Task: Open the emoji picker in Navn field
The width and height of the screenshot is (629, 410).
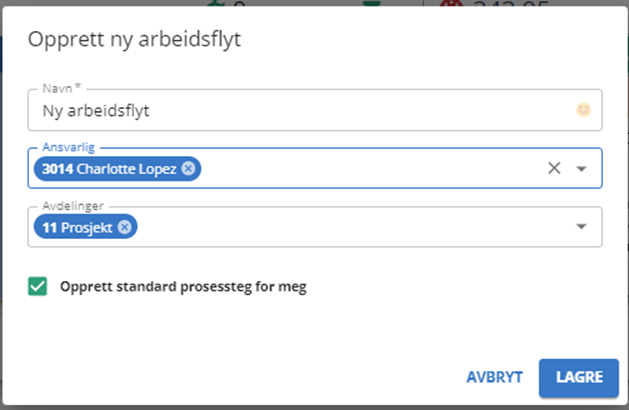Action: 583,110
